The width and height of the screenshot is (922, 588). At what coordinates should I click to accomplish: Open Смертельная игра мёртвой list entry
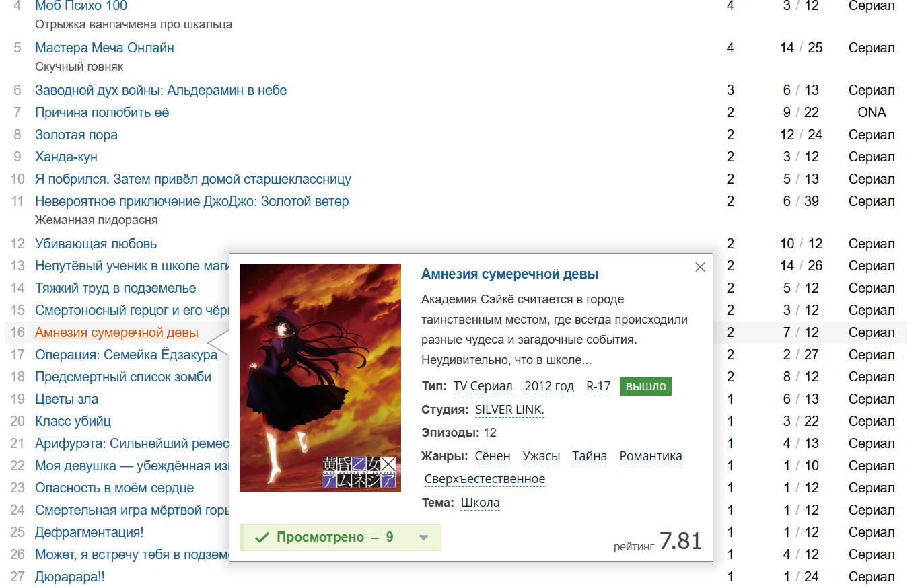(132, 510)
